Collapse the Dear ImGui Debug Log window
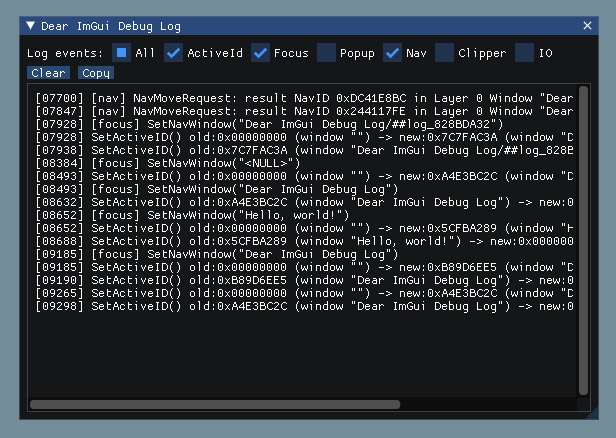Viewport: 616px width, 438px height. coord(30,26)
